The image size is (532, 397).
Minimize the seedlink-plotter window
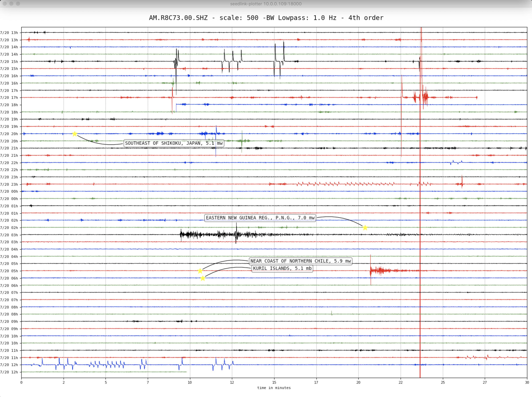pyautogui.click(x=11, y=4)
